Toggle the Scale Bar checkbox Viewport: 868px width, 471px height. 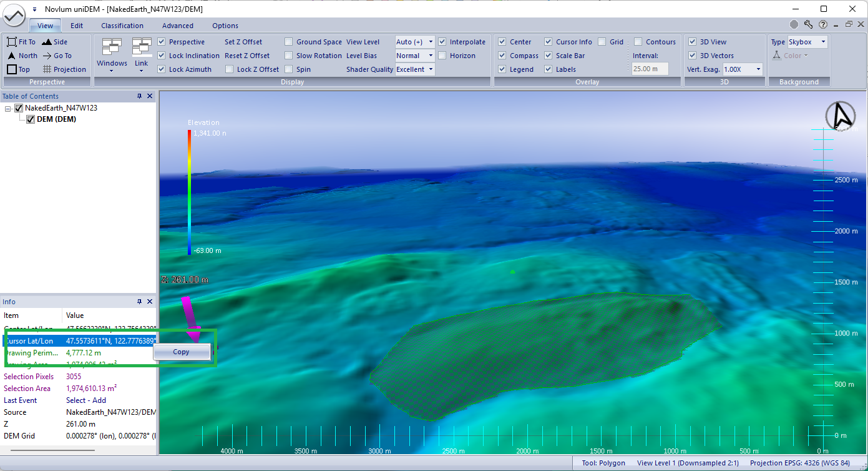pyautogui.click(x=549, y=56)
